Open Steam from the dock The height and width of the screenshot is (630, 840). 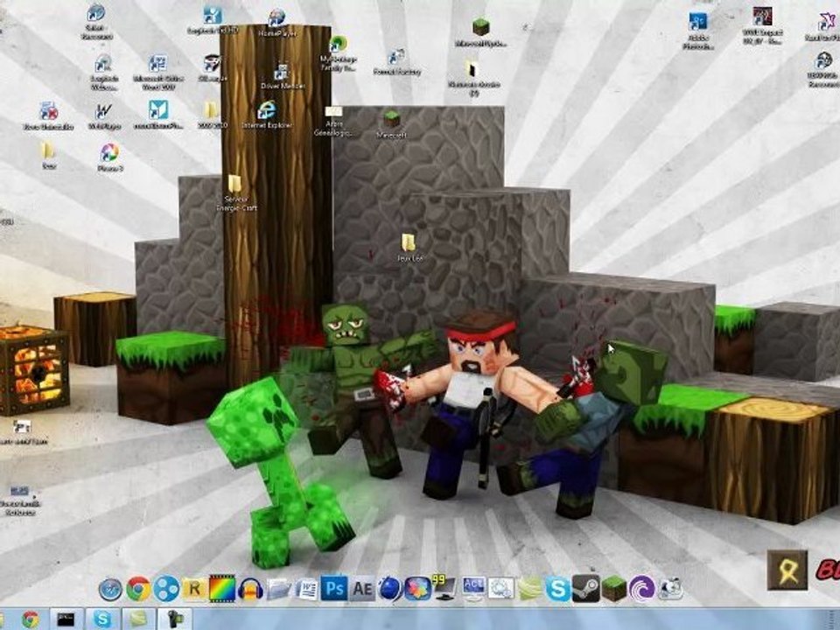tap(585, 589)
